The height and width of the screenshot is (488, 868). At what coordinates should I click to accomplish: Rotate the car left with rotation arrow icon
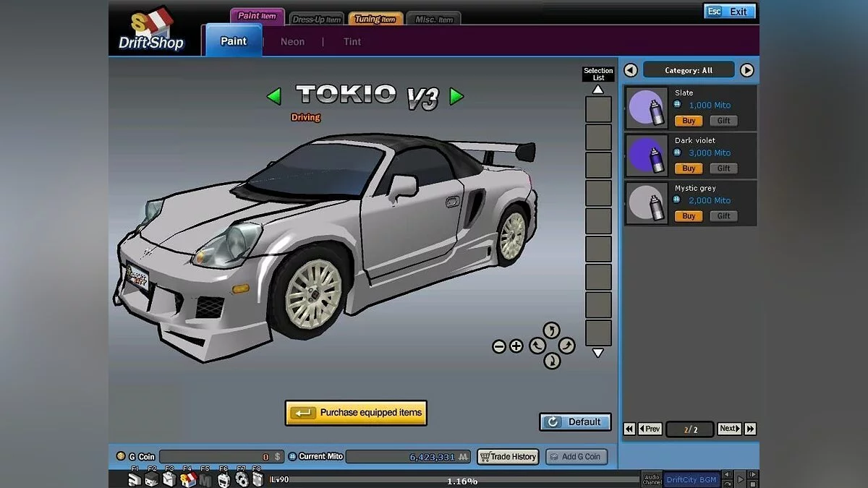pyautogui.click(x=536, y=346)
